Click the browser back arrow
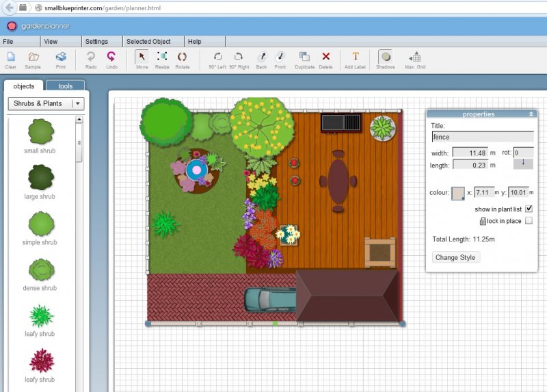Image resolution: width=547 pixels, height=392 pixels. coord(9,8)
